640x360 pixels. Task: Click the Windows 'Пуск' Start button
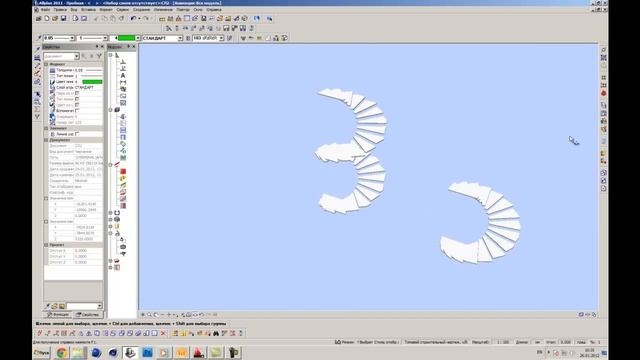[42, 353]
